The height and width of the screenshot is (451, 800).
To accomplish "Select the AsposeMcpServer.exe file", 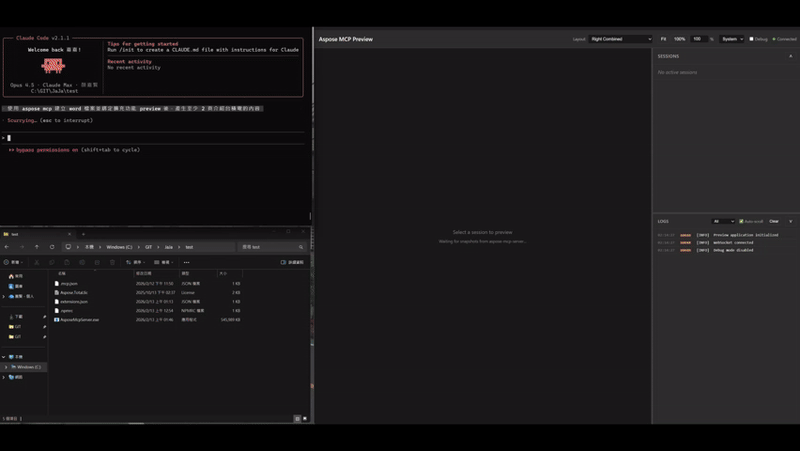I will [x=80, y=320].
